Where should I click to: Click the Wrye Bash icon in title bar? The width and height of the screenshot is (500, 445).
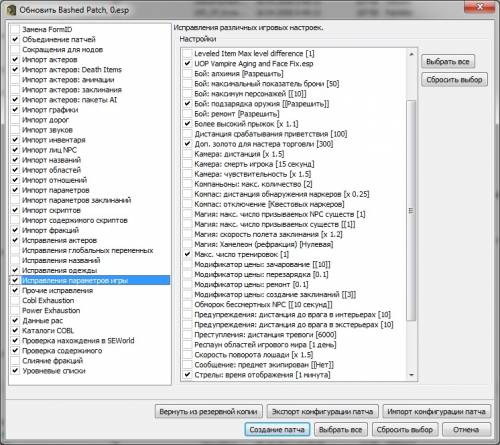[11, 10]
